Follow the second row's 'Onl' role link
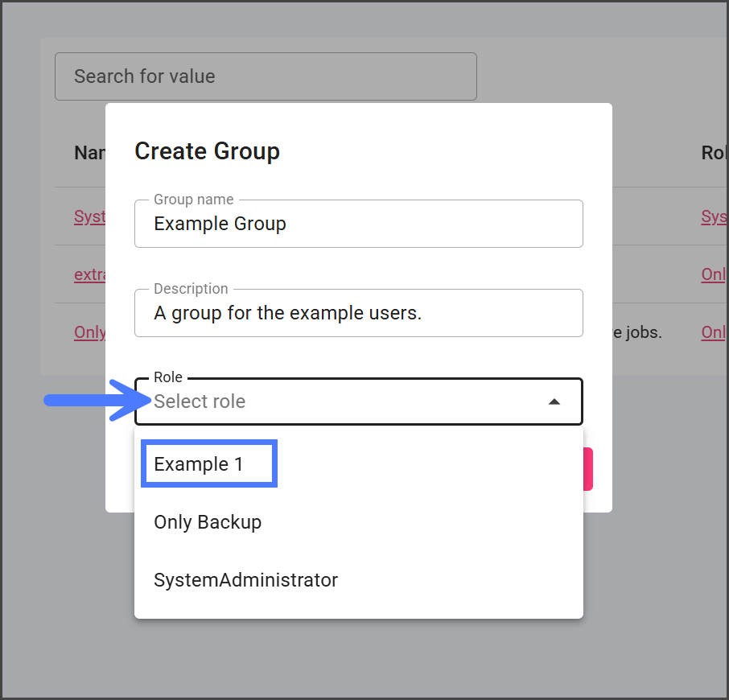The height and width of the screenshot is (700, 729). (714, 274)
